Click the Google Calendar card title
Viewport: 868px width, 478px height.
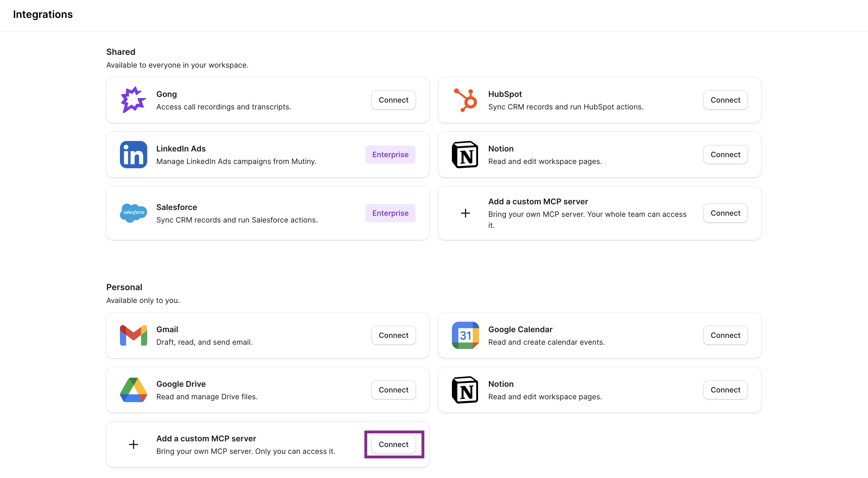[520, 329]
